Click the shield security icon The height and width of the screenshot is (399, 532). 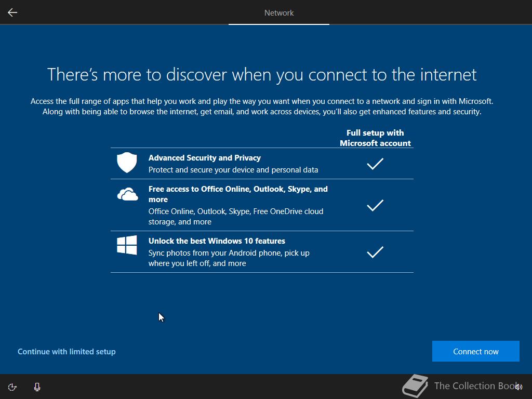[x=127, y=163]
